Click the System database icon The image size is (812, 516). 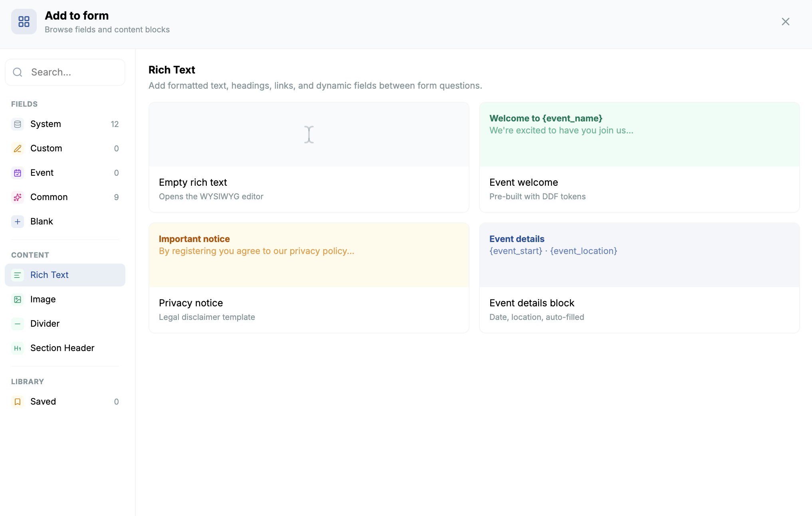(x=18, y=124)
